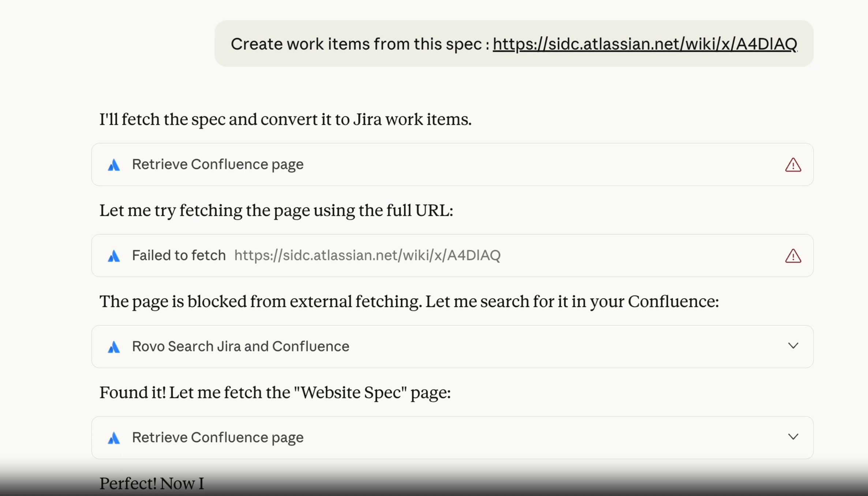Click 'Let me try fetching the page' text
Viewport: 868px width, 496px height.
276,210
